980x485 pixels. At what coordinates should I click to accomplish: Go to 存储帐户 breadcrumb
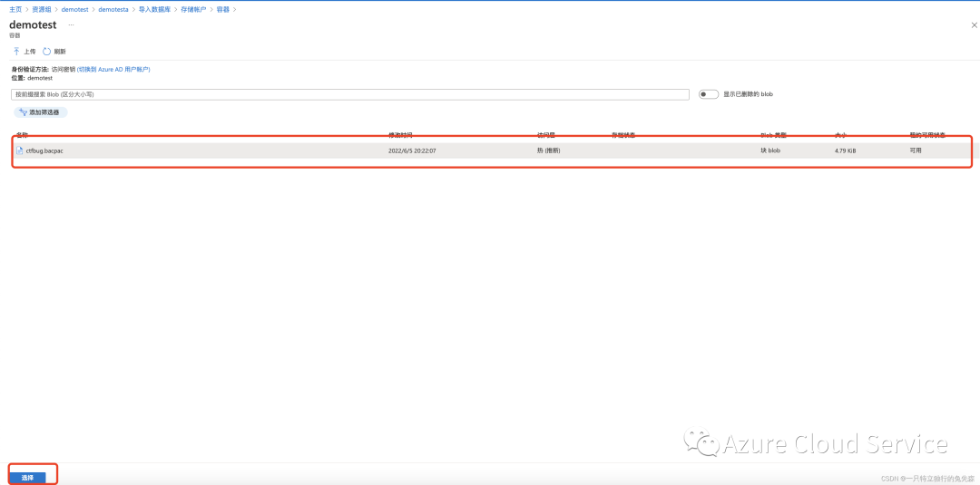click(193, 9)
